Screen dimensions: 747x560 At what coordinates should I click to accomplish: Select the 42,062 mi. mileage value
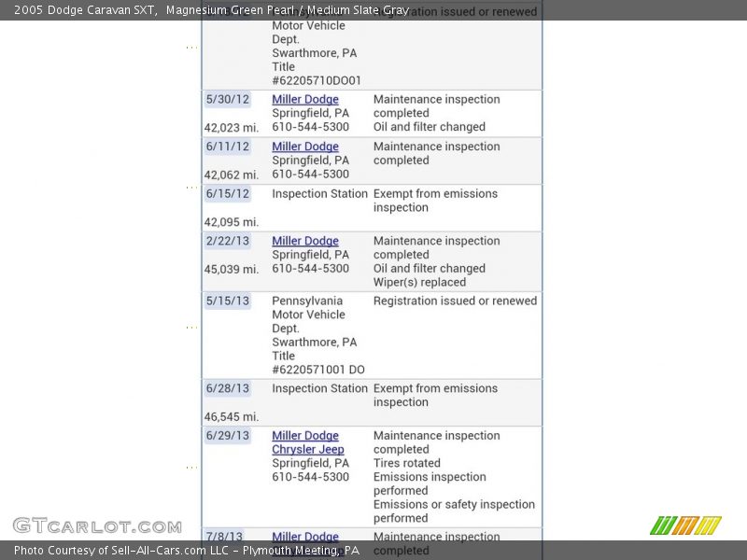[x=232, y=175]
